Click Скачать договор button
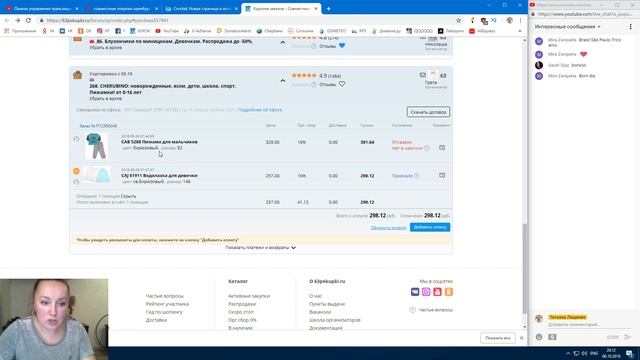Image resolution: width=640 pixels, height=360 pixels. [428, 112]
